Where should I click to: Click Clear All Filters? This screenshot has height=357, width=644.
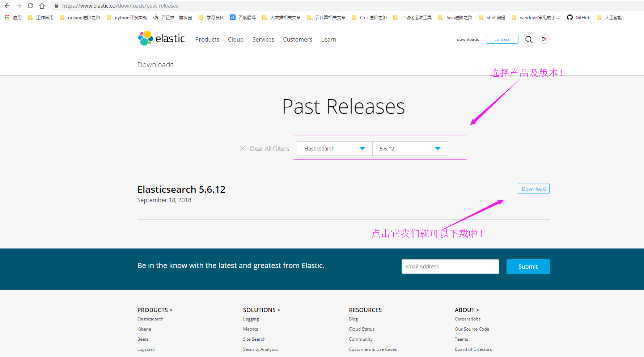pos(269,149)
